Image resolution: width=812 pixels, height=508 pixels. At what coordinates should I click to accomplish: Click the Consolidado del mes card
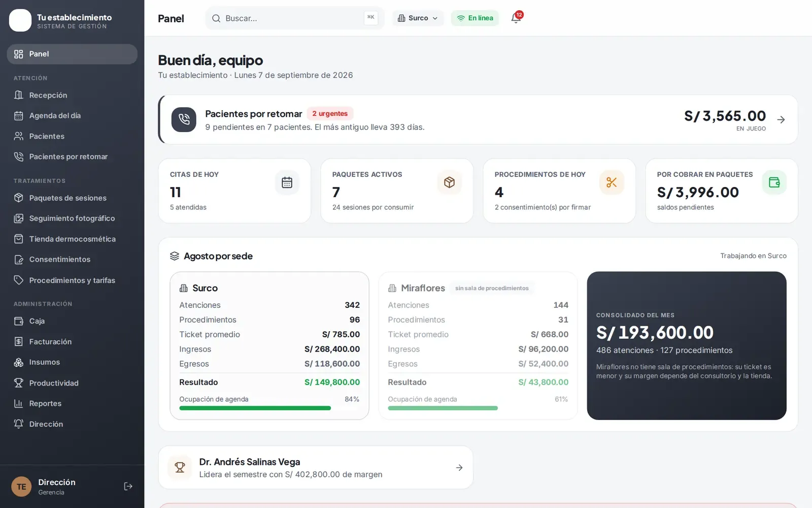click(687, 345)
